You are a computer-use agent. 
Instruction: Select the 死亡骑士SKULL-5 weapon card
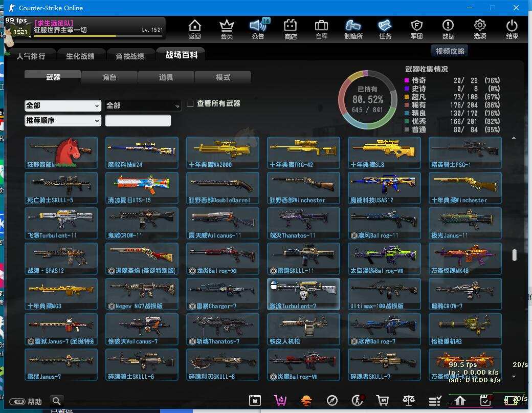click(61, 188)
